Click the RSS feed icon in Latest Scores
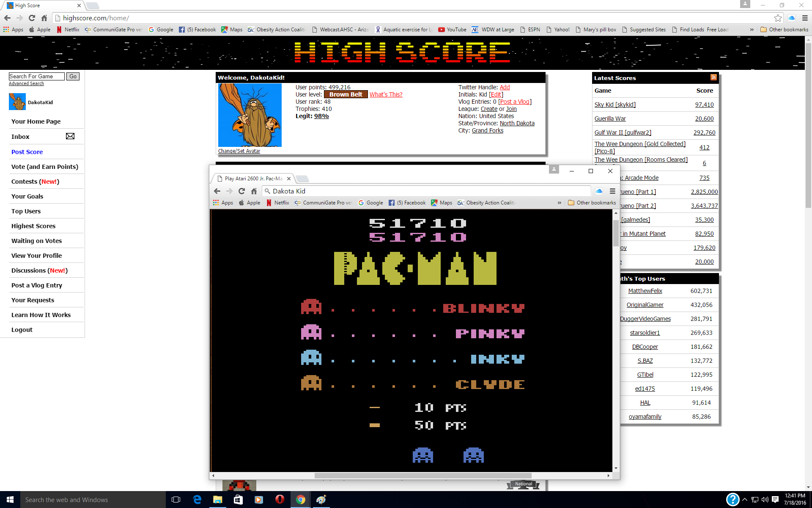This screenshot has width=812, height=508. point(713,77)
